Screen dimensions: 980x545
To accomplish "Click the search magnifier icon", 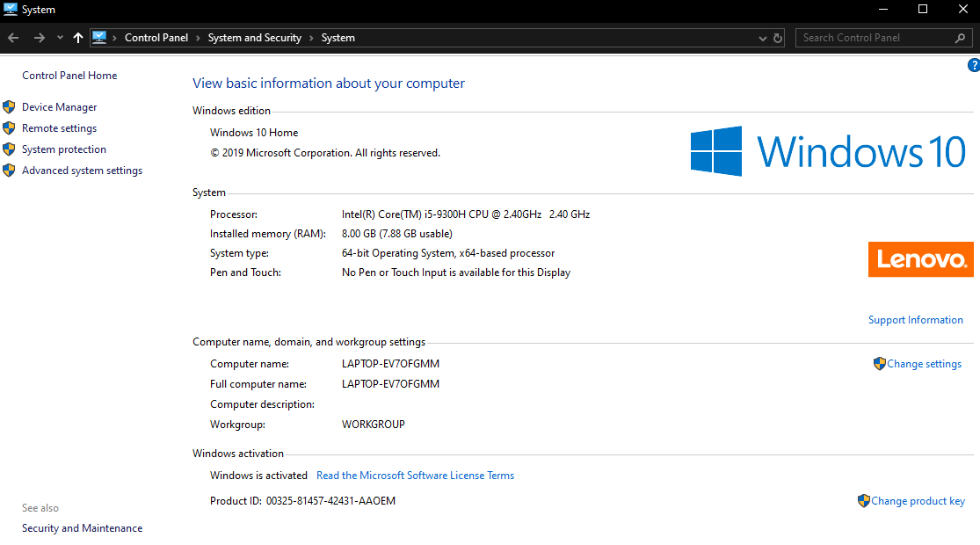I will pyautogui.click(x=960, y=38).
